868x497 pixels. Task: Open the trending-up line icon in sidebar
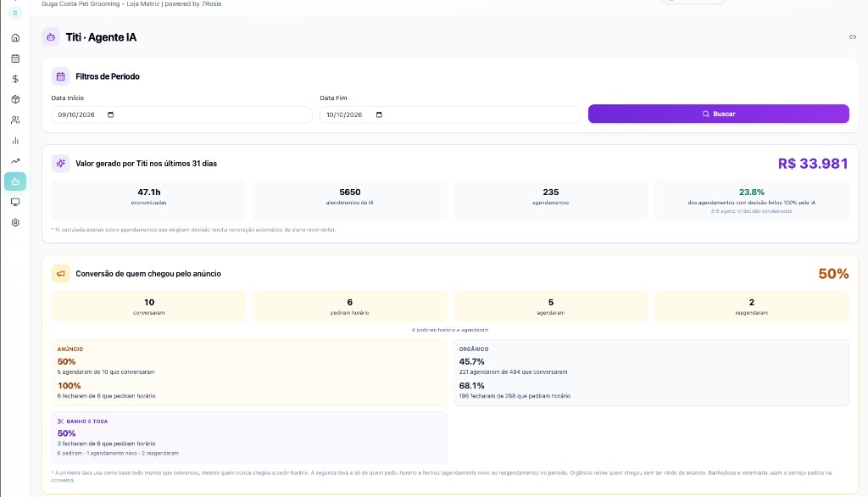point(15,160)
